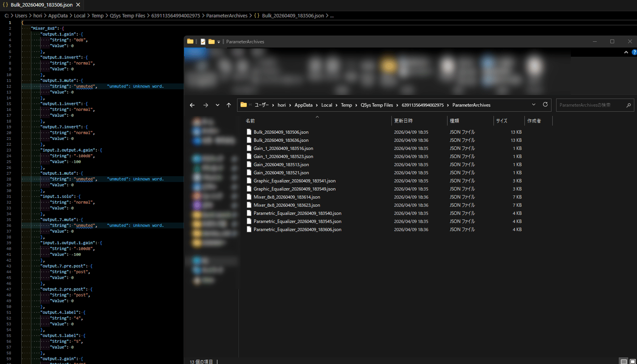Click the folder icon in Explorer address bar

pyautogui.click(x=243, y=105)
